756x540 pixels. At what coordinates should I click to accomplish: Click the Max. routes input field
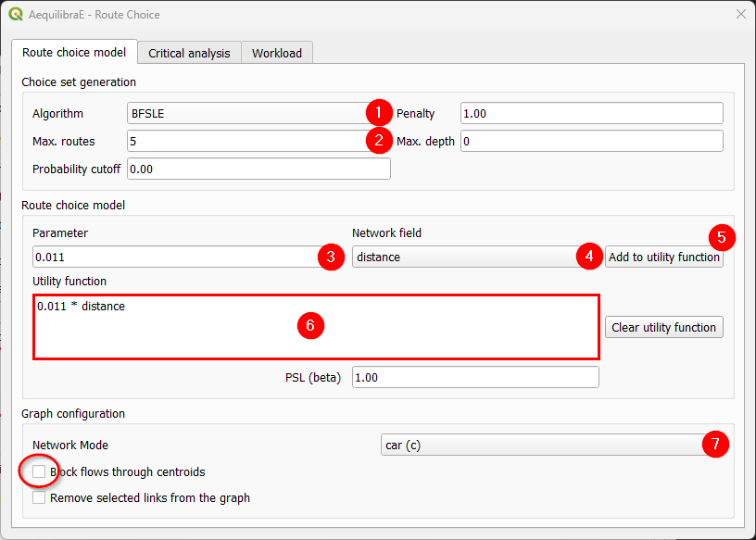pos(246,141)
